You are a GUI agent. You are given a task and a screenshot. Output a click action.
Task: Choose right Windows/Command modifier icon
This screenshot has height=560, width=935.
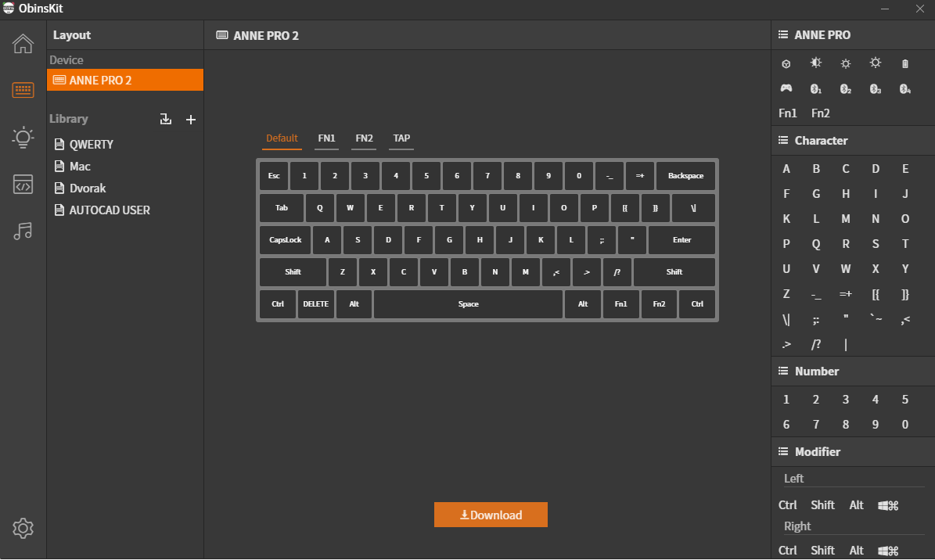(x=888, y=551)
